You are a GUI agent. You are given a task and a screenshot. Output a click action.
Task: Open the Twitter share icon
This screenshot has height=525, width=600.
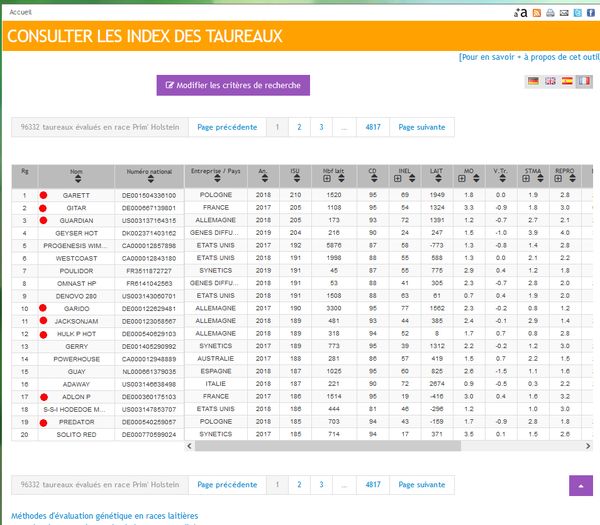click(577, 12)
